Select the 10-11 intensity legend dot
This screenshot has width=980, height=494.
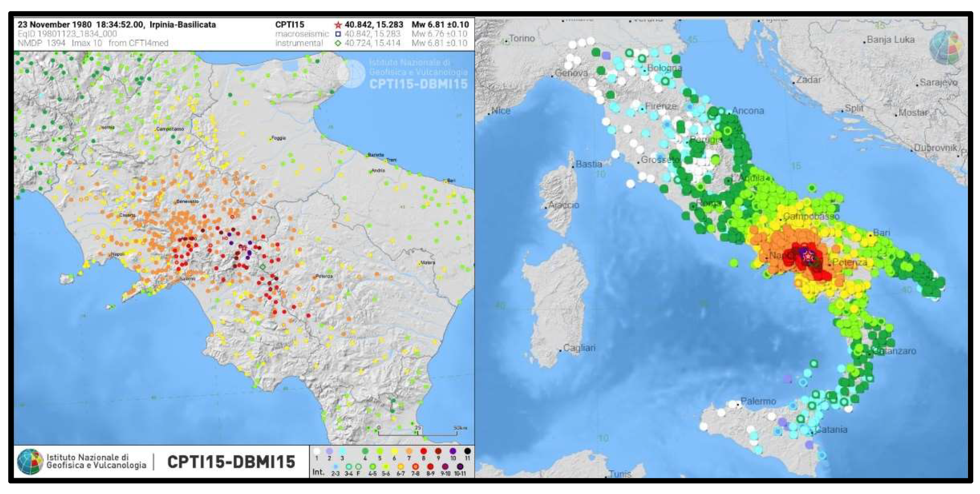460,467
